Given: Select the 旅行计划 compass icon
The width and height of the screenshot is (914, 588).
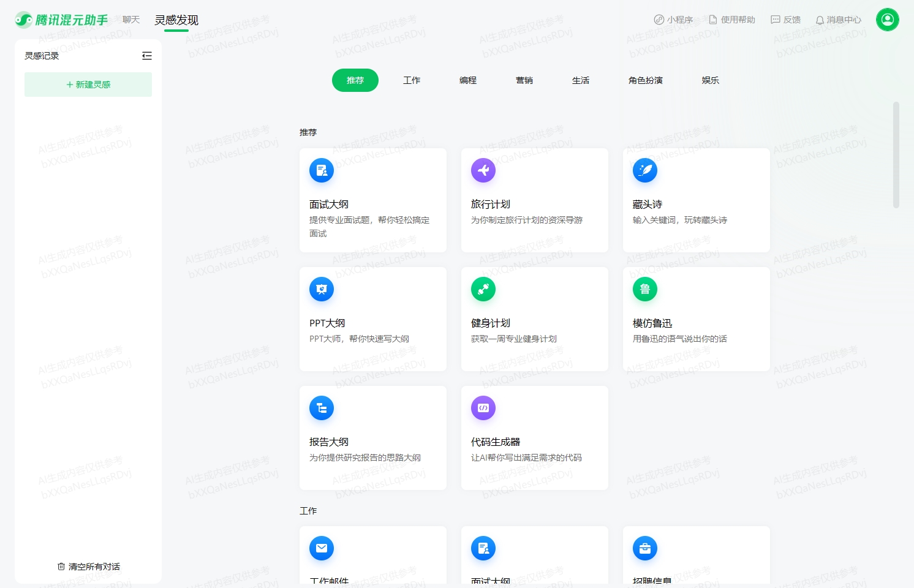Looking at the screenshot, I should [483, 170].
